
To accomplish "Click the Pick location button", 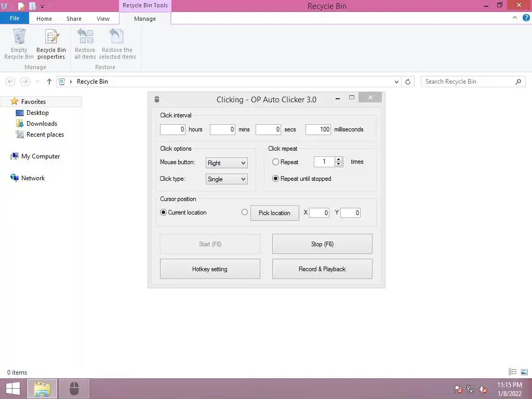I will point(274,213).
